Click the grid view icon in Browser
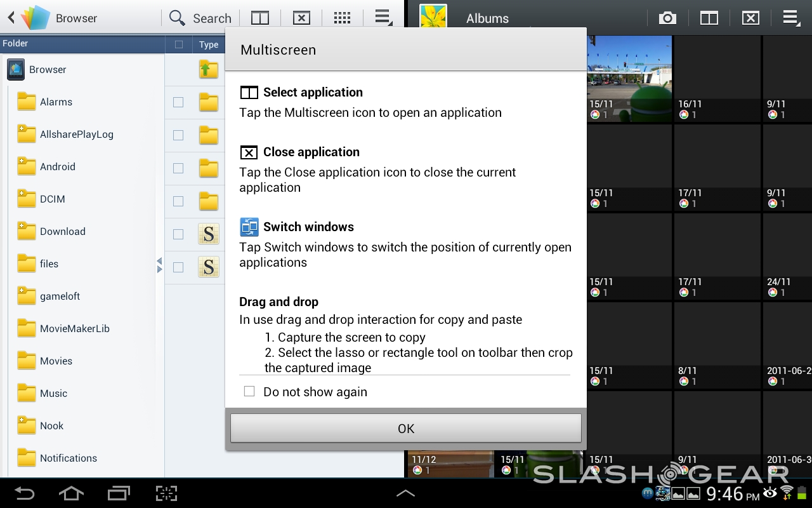The height and width of the screenshot is (508, 812). click(342, 18)
